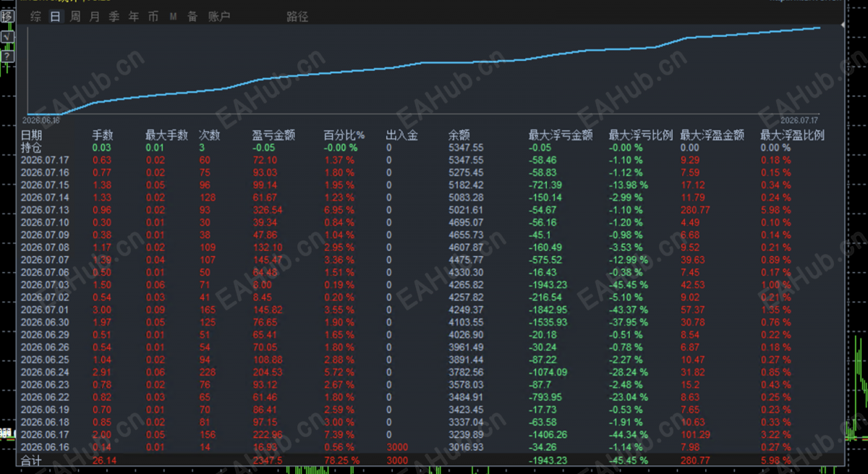Select the 2026.07.03 row date

45,284
